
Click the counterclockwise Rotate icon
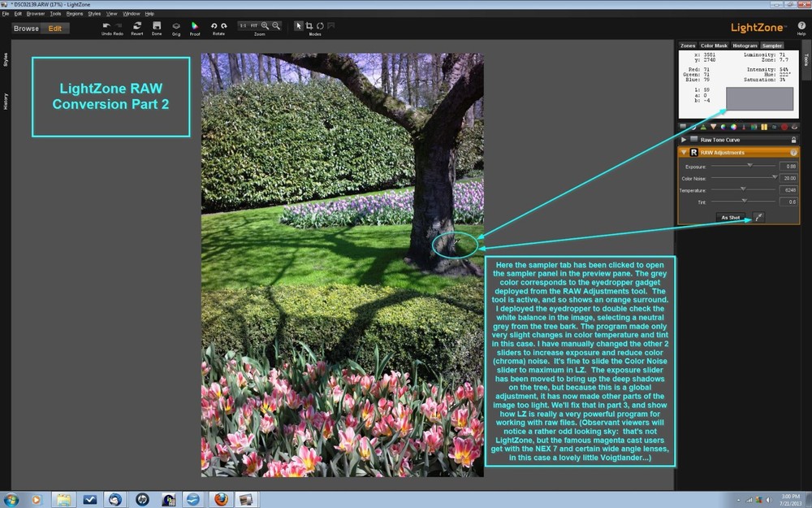tap(214, 24)
